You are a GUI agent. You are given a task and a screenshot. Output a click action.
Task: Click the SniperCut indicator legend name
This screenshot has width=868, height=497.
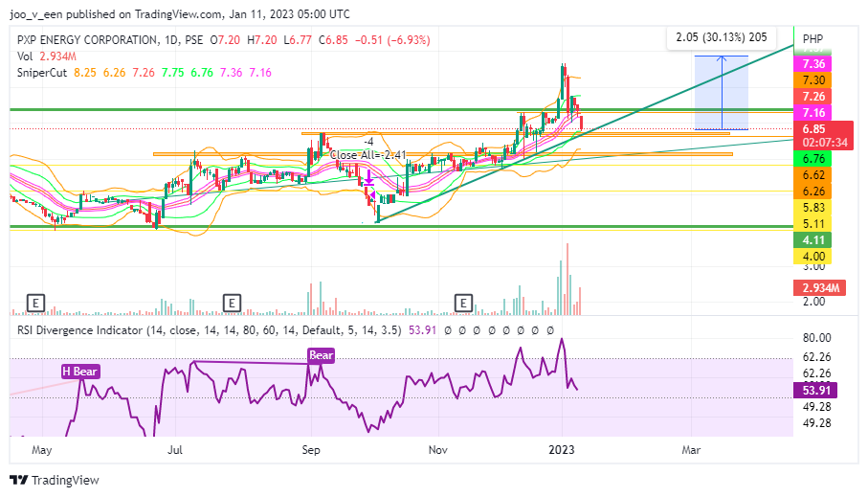(x=42, y=73)
